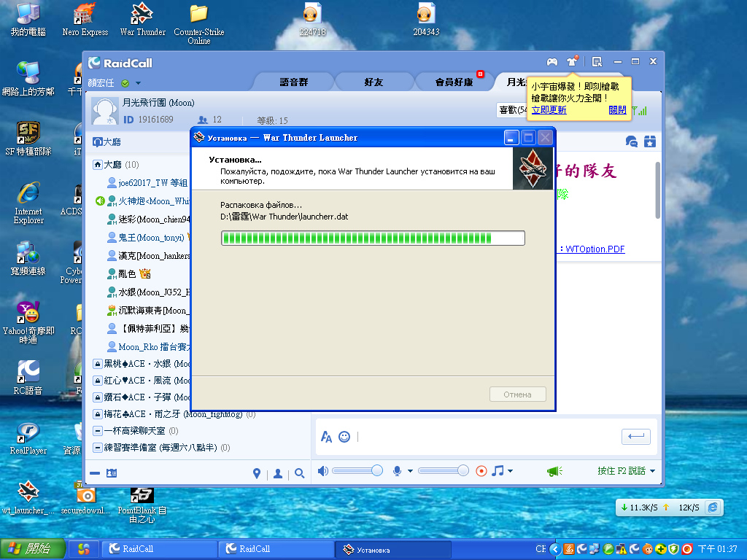747x560 pixels.
Task: Click the 大廳 headset header icon
Action: tap(97, 142)
